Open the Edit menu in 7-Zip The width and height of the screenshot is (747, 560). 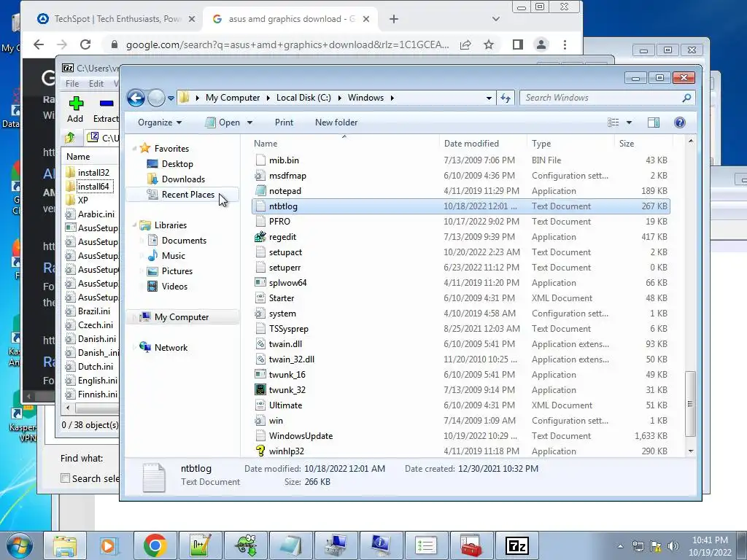tap(96, 83)
